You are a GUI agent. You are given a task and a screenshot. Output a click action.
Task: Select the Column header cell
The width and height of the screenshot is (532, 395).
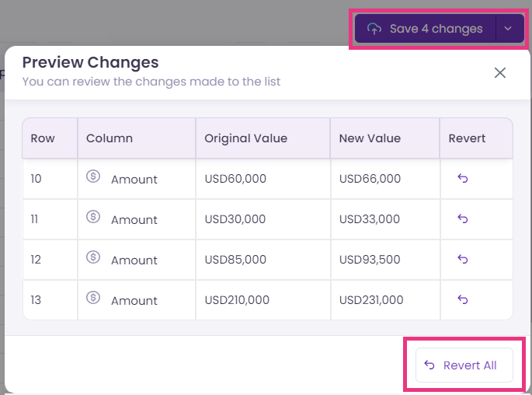coord(137,138)
